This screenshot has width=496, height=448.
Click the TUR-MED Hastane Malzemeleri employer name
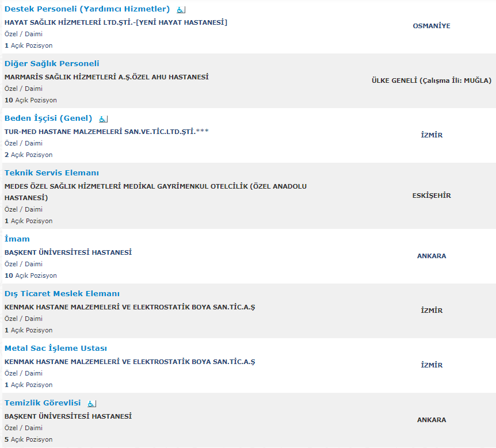click(106, 132)
